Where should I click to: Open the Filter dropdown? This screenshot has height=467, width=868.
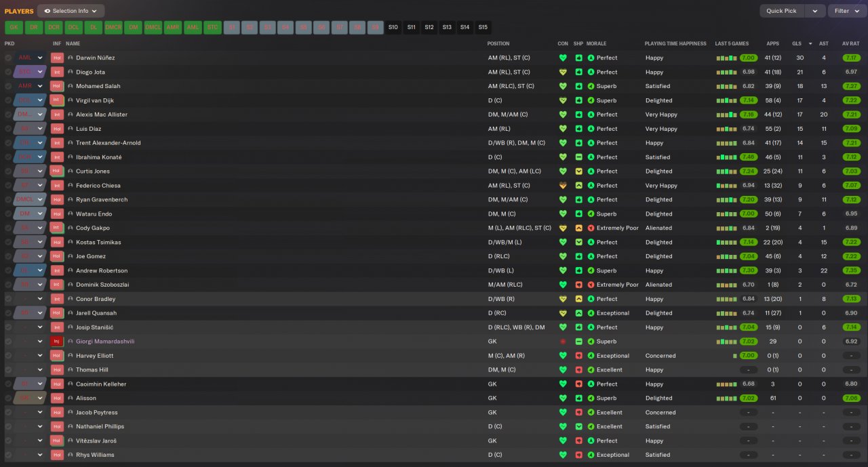846,11
